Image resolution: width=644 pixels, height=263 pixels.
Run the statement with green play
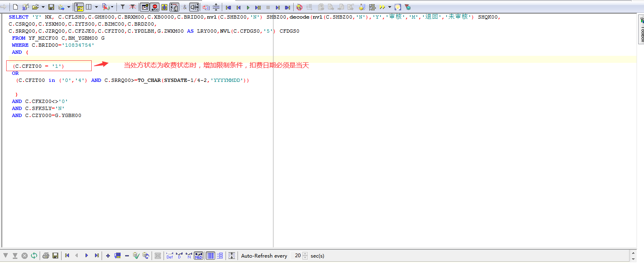tap(248, 7)
